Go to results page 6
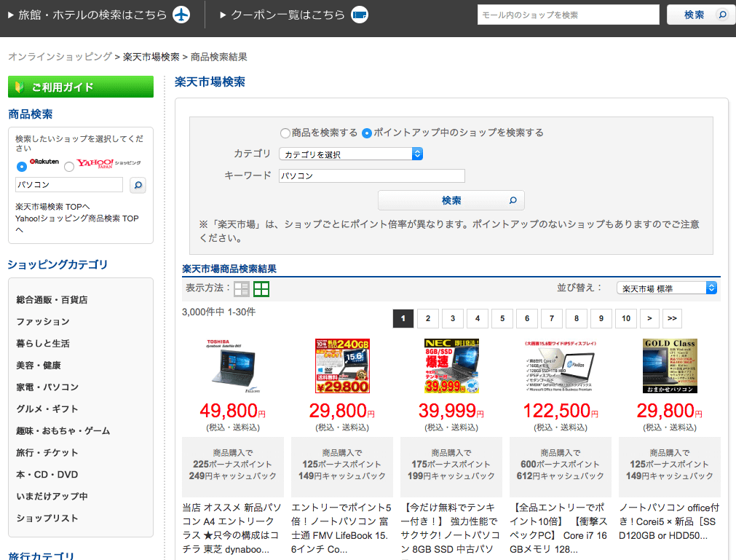This screenshot has height=560, width=736. 527,318
